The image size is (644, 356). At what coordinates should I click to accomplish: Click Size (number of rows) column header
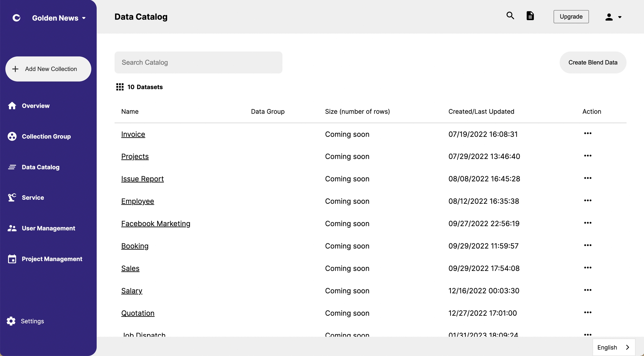[357, 111]
